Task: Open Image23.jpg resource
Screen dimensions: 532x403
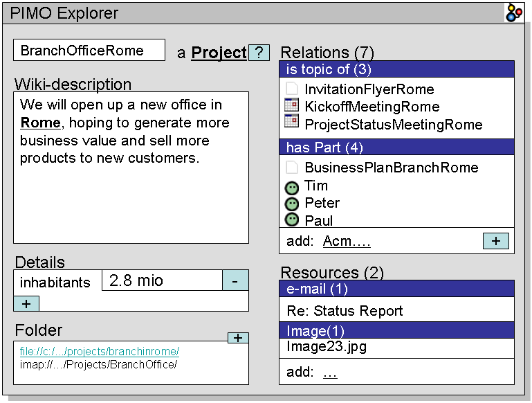Action: tap(327, 346)
